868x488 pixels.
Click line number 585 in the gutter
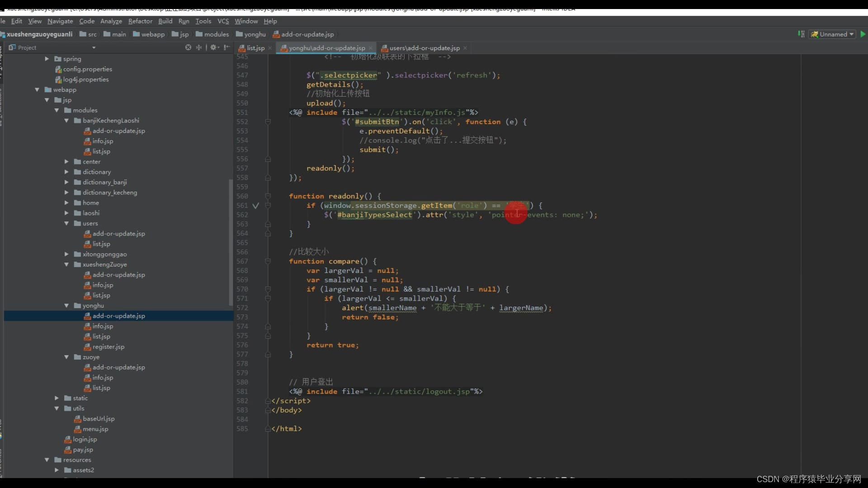(242, 429)
